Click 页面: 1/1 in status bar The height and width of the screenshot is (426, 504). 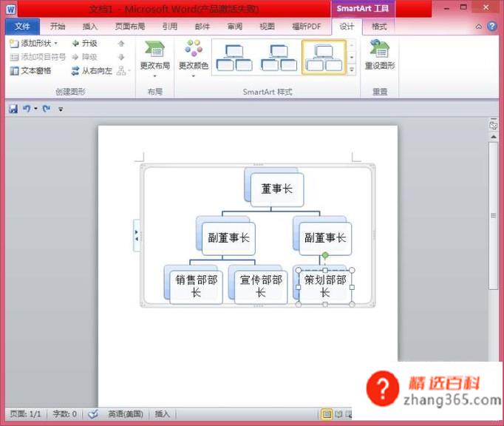coord(25,413)
